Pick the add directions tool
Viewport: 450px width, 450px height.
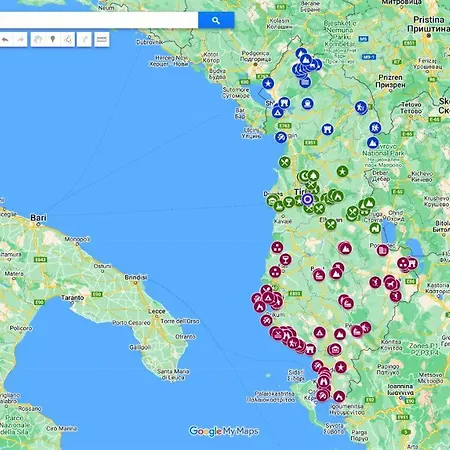click(x=84, y=40)
